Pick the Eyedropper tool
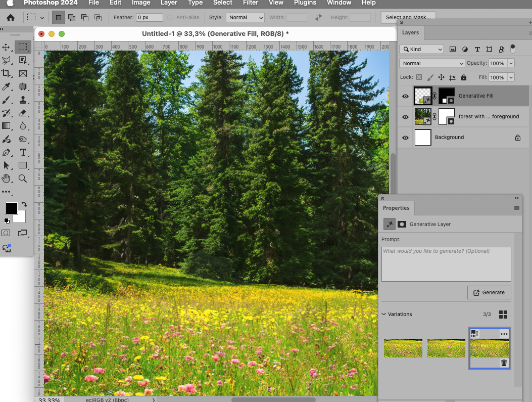 7,86
